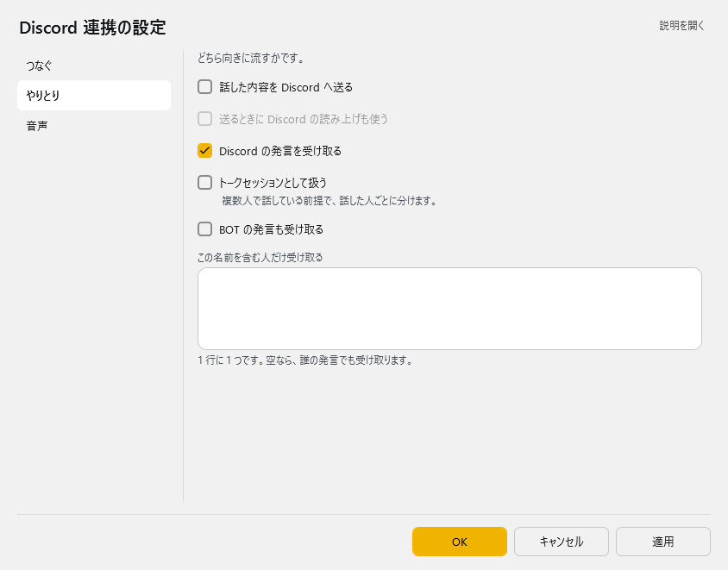Viewport: 728px width, 570px height.
Task: Click the Discord 連携の設定 title
Action: (92, 28)
